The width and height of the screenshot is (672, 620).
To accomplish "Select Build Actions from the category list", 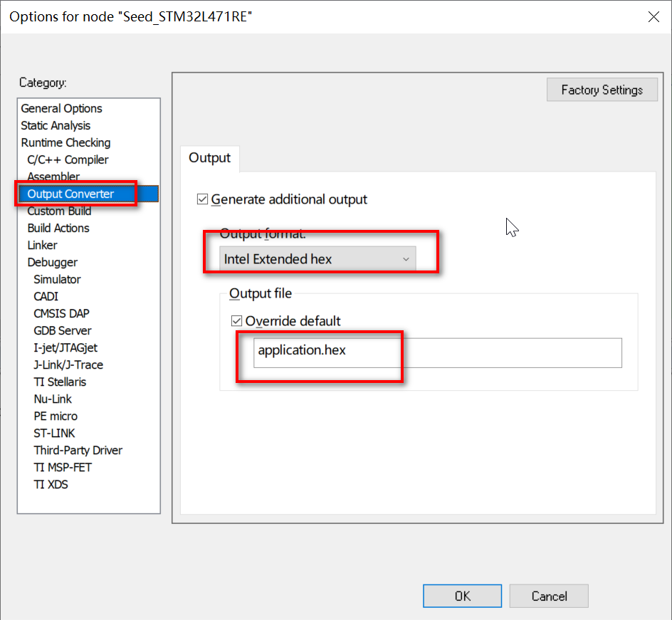I will (x=58, y=228).
